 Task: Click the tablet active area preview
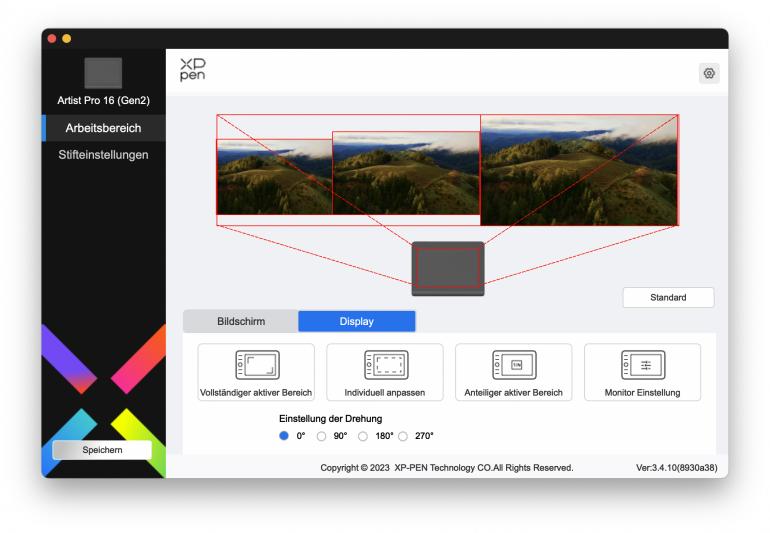pyautogui.click(x=447, y=267)
